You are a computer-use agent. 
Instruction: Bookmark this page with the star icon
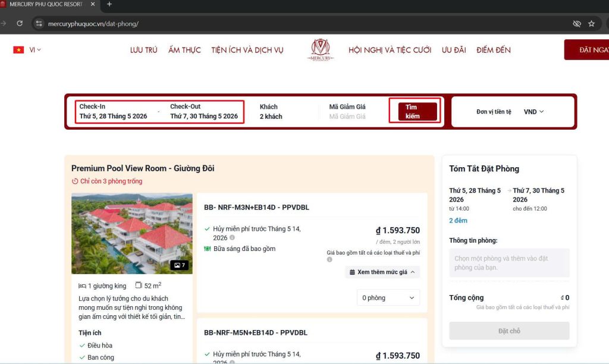click(x=591, y=24)
